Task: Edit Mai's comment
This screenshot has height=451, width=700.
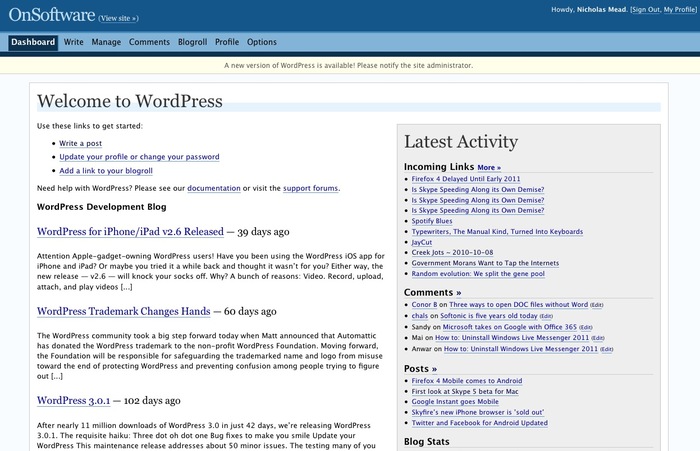Action: 598,338
